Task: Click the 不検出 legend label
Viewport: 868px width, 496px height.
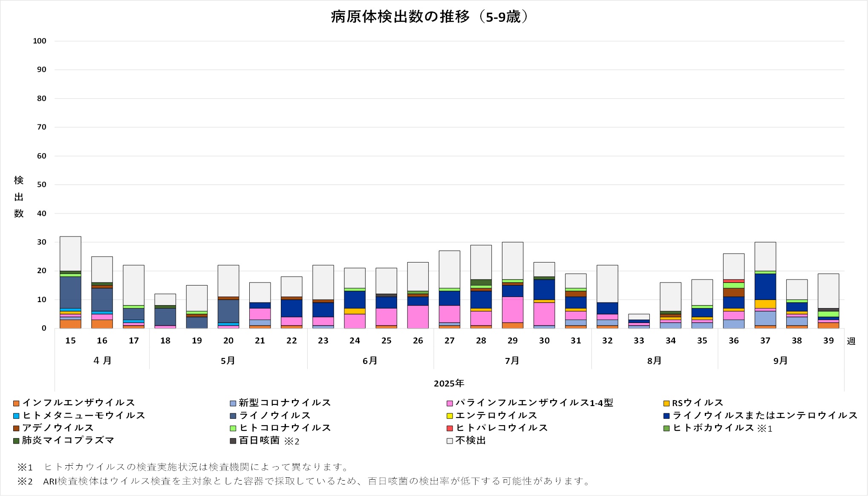Action: coord(470,441)
